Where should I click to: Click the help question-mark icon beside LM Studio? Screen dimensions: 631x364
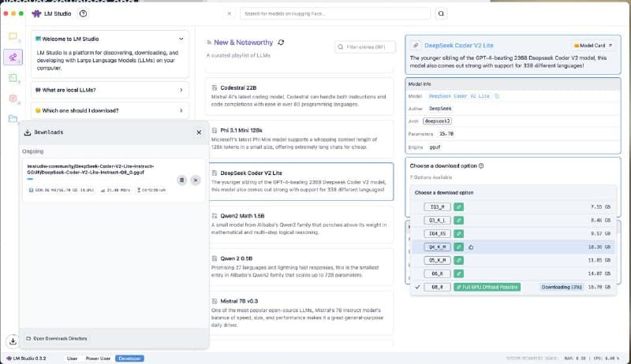pos(83,13)
